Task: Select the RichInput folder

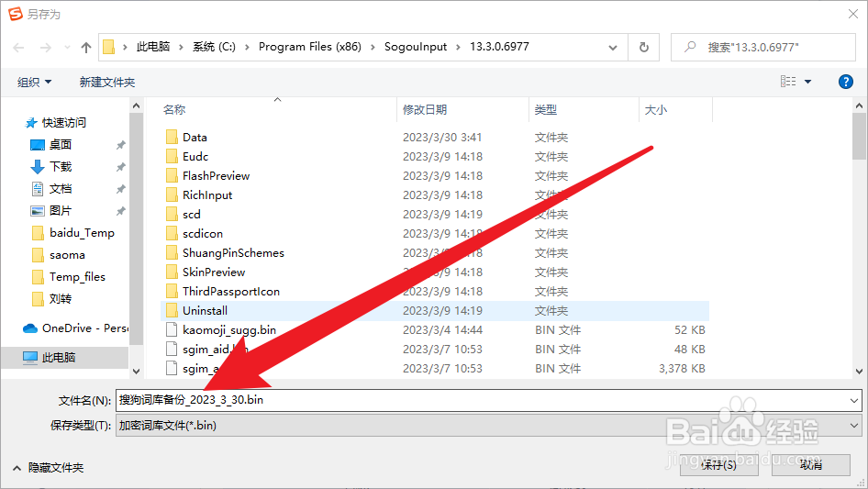Action: (207, 195)
